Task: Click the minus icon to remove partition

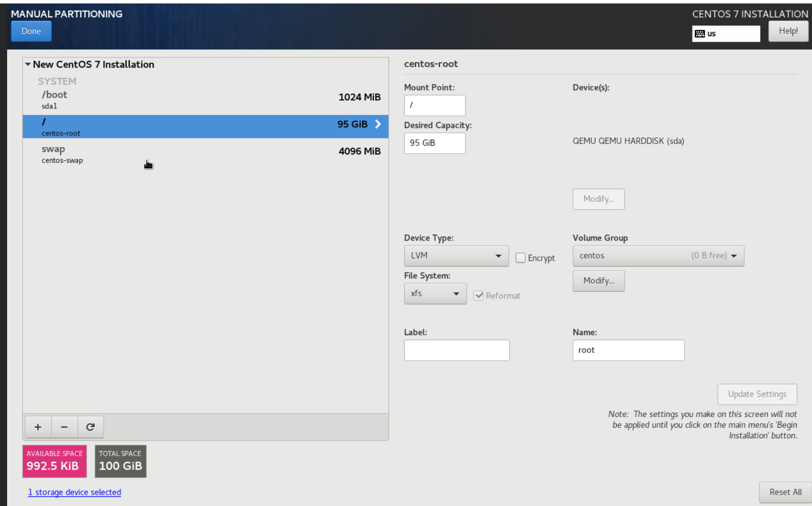Action: click(64, 427)
